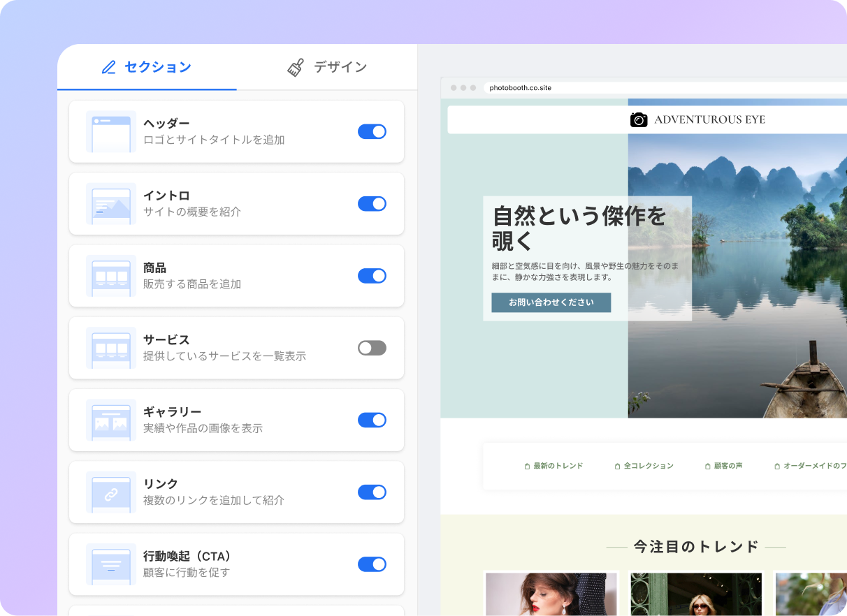The image size is (847, 616).
Task: Click the 商品 section layout icon
Action: (111, 276)
